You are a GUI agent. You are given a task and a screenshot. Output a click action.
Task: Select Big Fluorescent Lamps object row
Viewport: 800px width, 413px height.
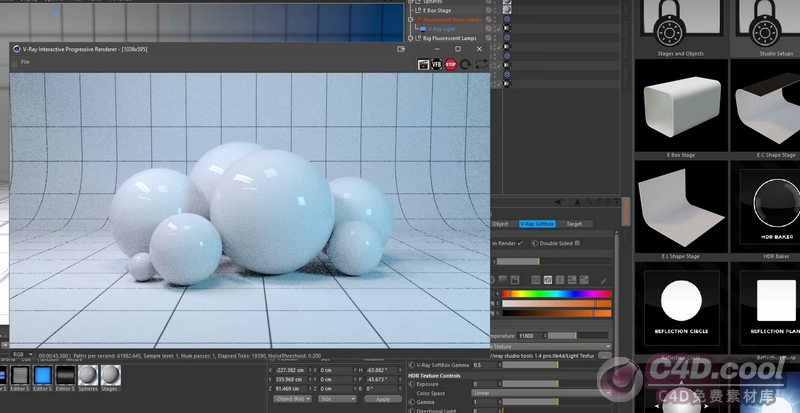pos(449,38)
